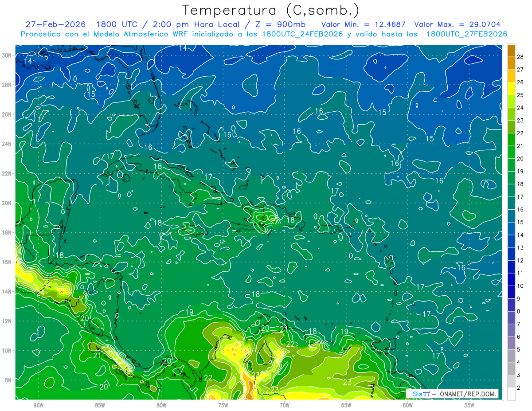Click the init time "1800UTC_24FEB2026"
532x411 pixels.
(302, 34)
